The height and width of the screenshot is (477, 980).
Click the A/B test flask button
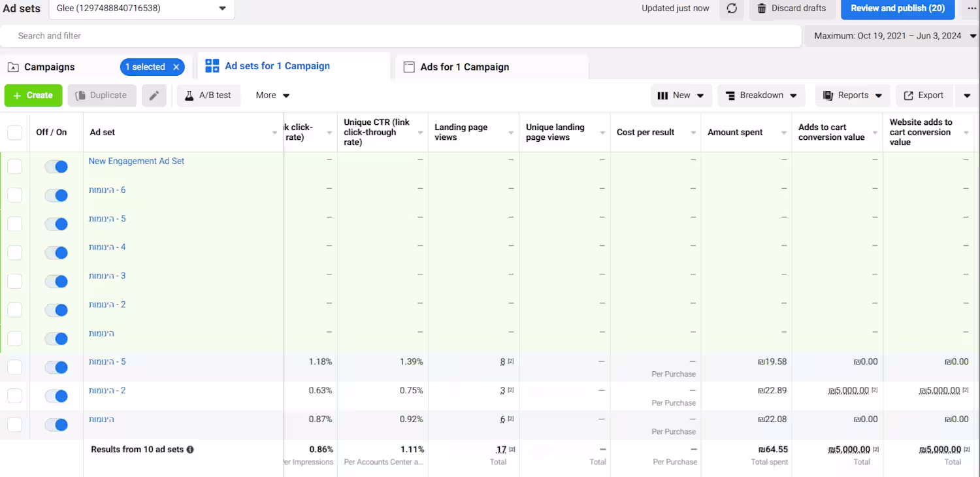coord(209,95)
